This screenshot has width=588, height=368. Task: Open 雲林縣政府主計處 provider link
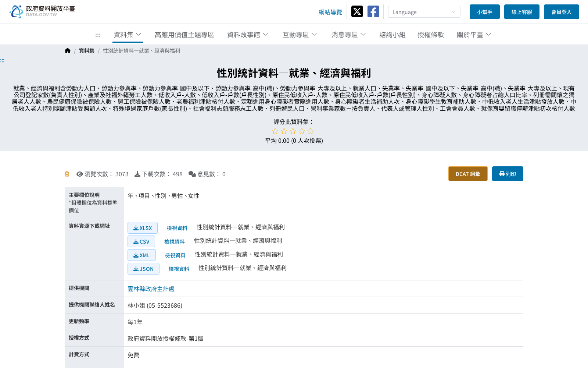[x=151, y=289]
